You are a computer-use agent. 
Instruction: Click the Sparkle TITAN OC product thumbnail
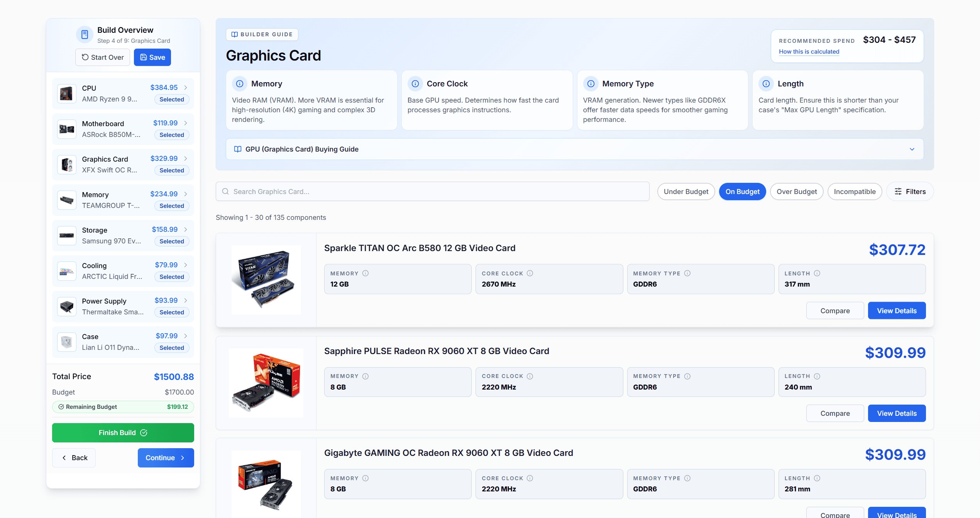coord(266,279)
